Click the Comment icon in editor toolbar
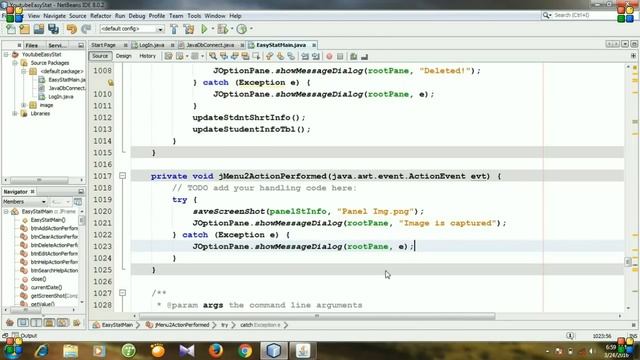640x360 pixels. tap(353, 56)
